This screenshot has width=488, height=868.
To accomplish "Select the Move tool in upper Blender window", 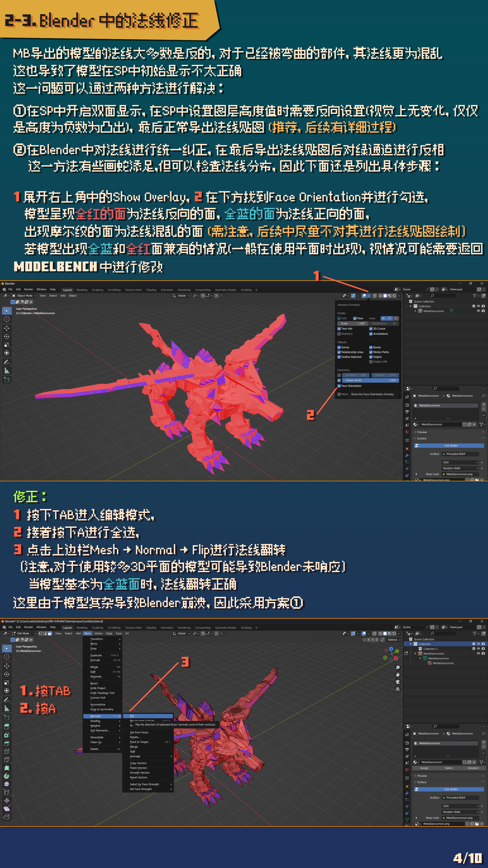I will pyautogui.click(x=7, y=328).
